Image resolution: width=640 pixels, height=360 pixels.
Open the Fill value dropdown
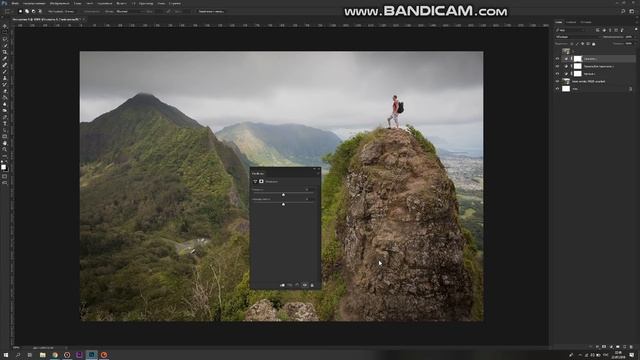636,43
